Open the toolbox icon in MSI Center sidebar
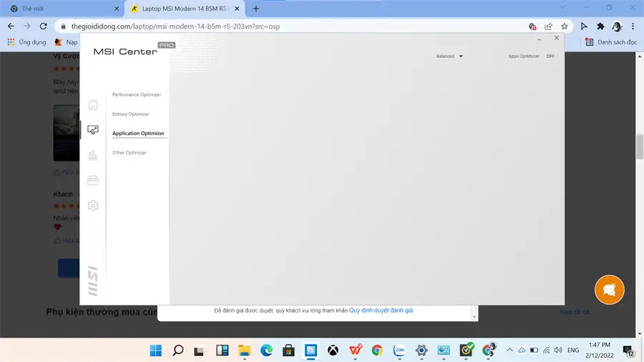Screen dimensions: 644x362 click(93, 180)
